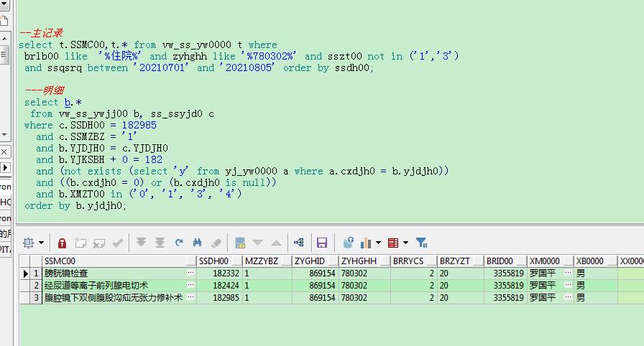Screen dimensions: 644x346
Task: Click the red lock edit data icon
Action: (x=62, y=243)
